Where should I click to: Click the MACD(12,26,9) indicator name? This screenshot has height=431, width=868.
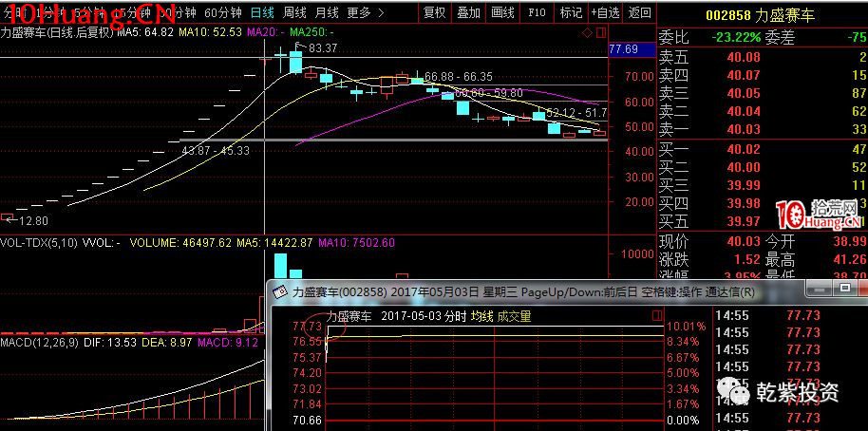click(x=40, y=343)
